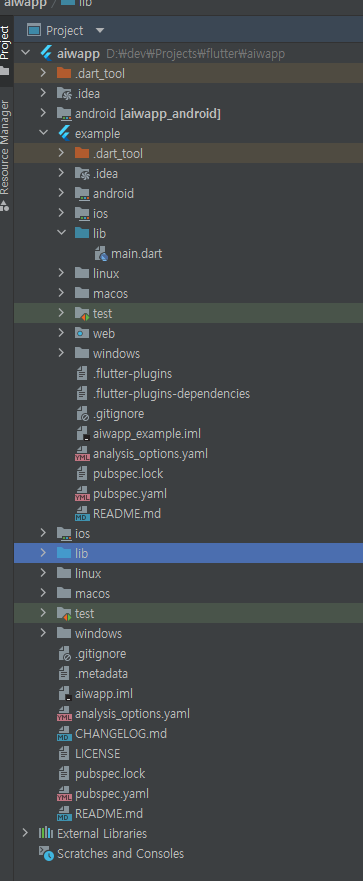Collapse the example folder
The image size is (363, 881).
coord(43,133)
